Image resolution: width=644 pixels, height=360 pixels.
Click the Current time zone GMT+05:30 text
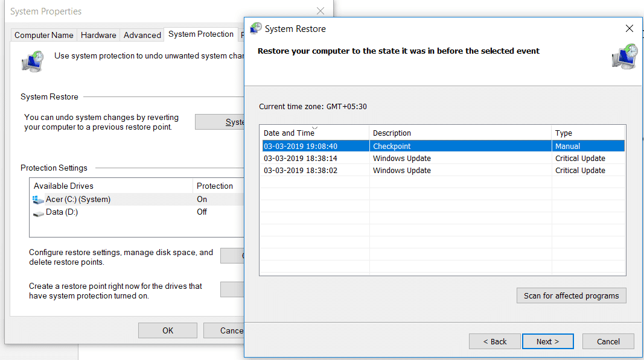pyautogui.click(x=313, y=107)
